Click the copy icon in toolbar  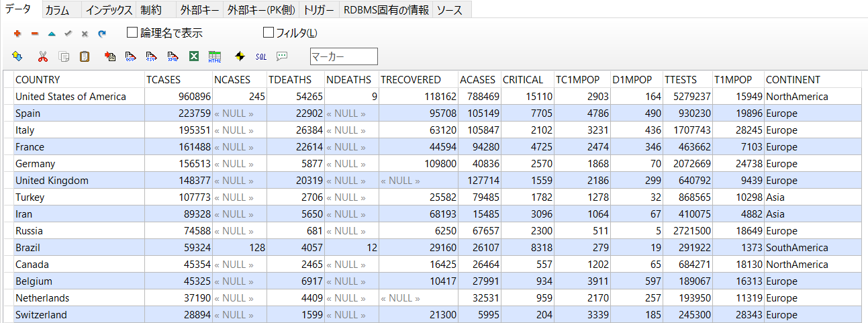point(64,56)
